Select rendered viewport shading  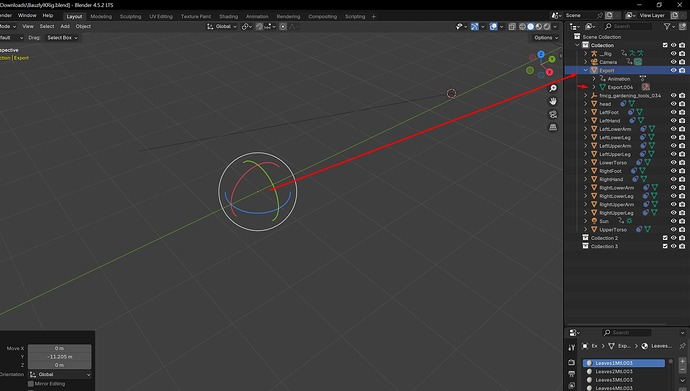coord(547,27)
